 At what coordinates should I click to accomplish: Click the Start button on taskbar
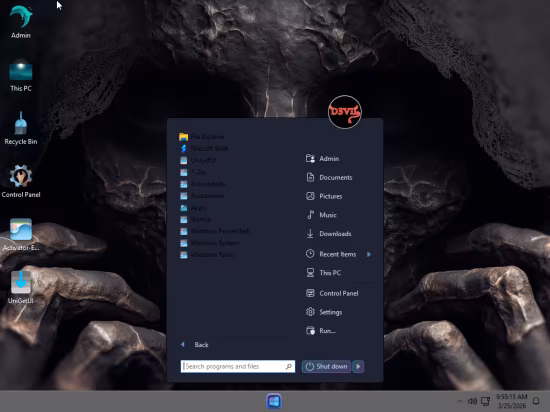click(x=274, y=401)
